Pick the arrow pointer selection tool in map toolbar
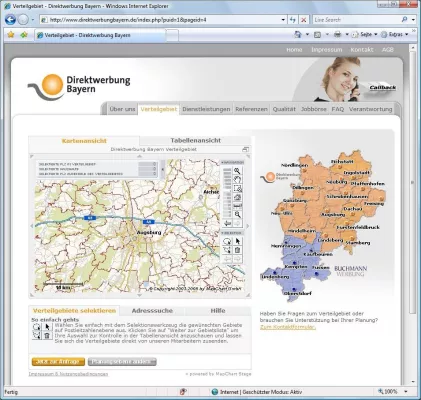 [x=237, y=241]
